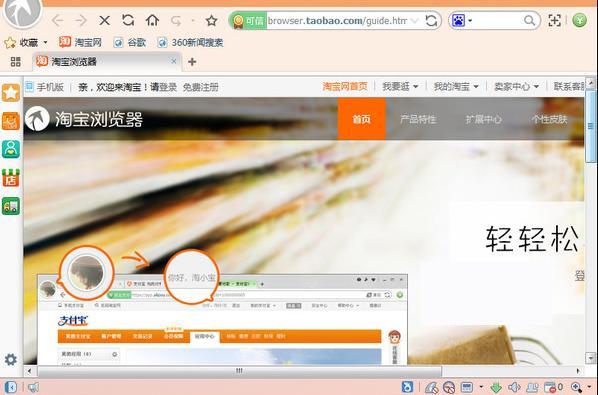Open the 谷歌 bookmark

point(130,42)
